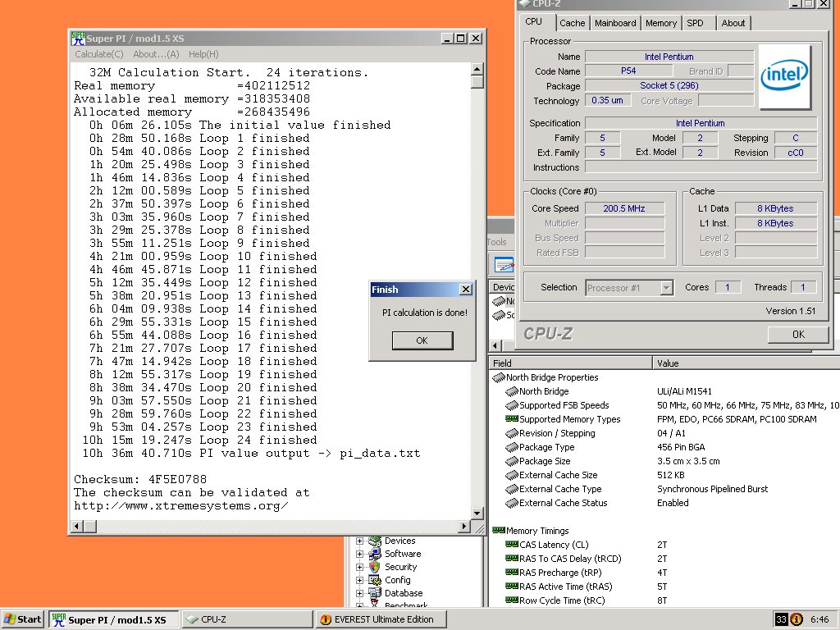
Task: Click the North Bridge Properties chip icon
Action: click(x=499, y=377)
